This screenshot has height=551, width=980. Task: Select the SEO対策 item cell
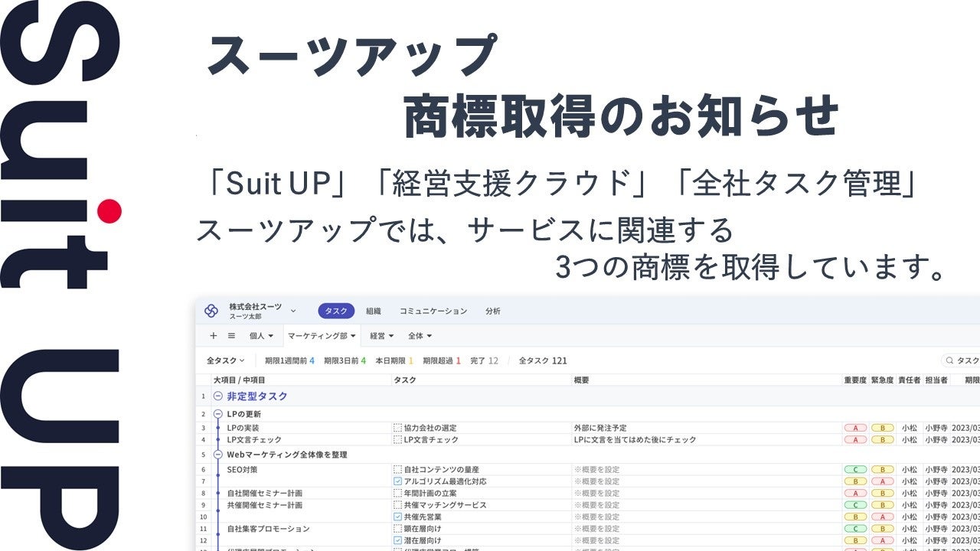pos(243,470)
